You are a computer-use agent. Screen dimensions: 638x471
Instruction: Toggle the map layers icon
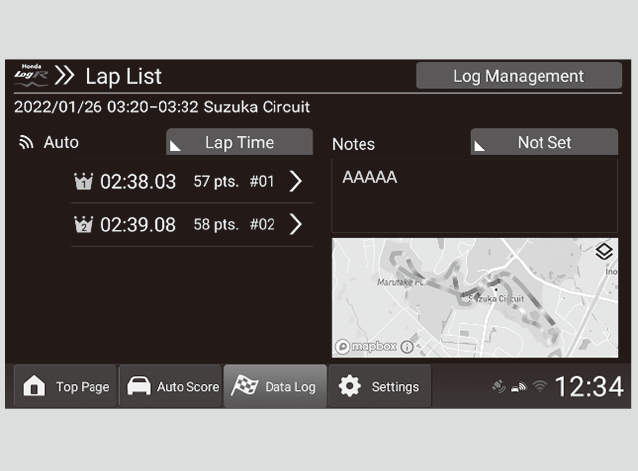[x=603, y=252]
